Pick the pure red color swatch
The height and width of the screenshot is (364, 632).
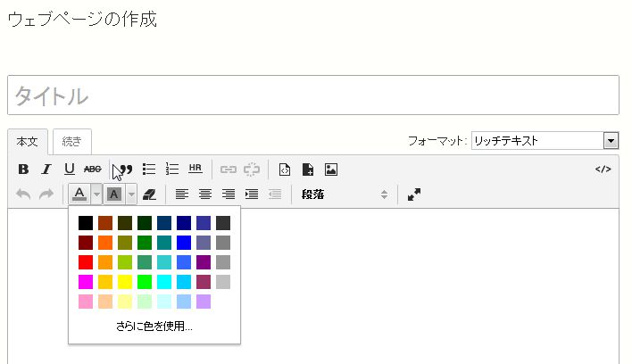point(86,262)
